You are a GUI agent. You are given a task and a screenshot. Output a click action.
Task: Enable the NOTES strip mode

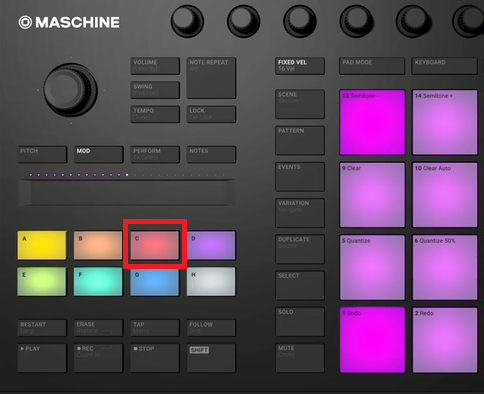[211, 154]
